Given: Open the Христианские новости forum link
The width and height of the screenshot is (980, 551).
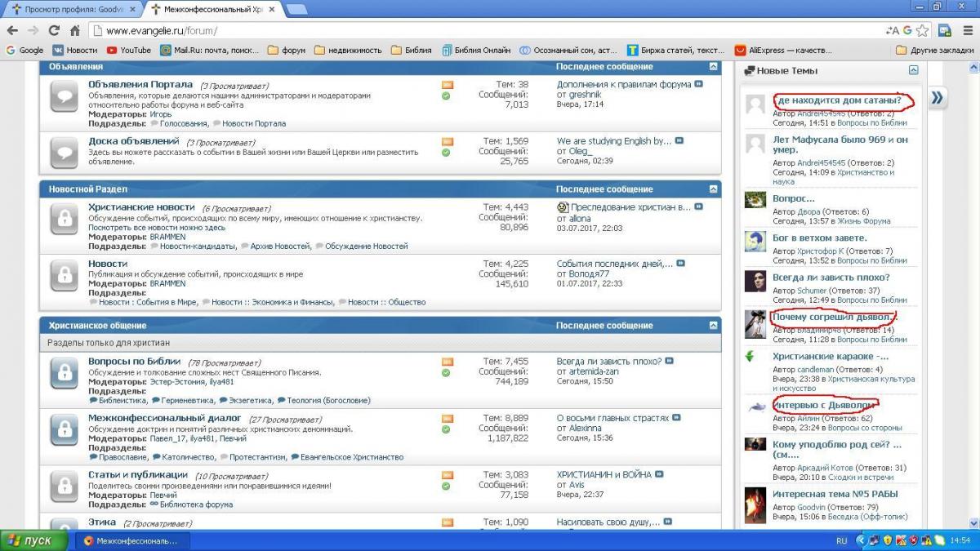Looking at the screenshot, I should coord(141,207).
